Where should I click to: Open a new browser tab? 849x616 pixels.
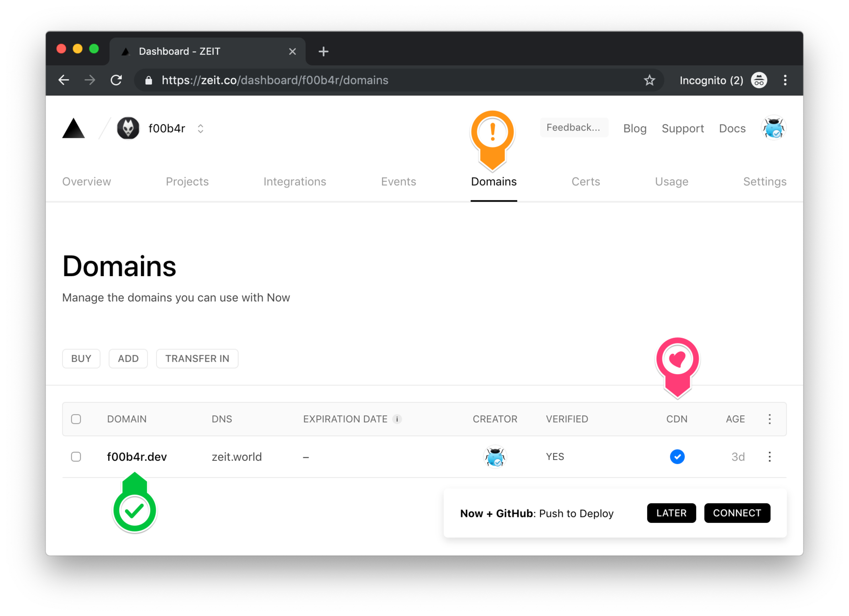324,52
